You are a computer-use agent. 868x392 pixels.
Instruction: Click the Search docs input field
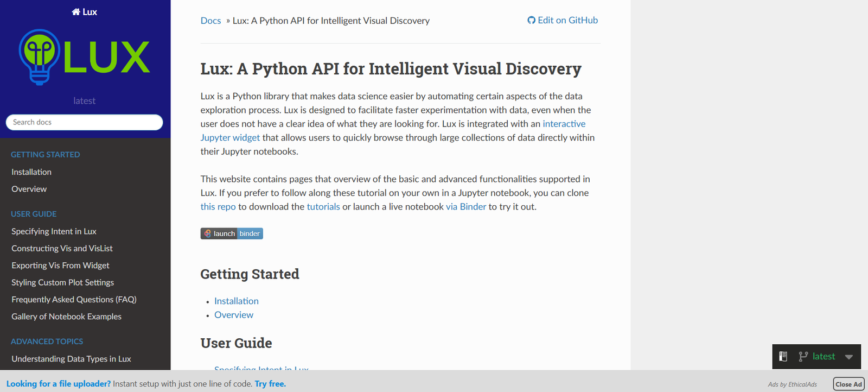click(84, 122)
